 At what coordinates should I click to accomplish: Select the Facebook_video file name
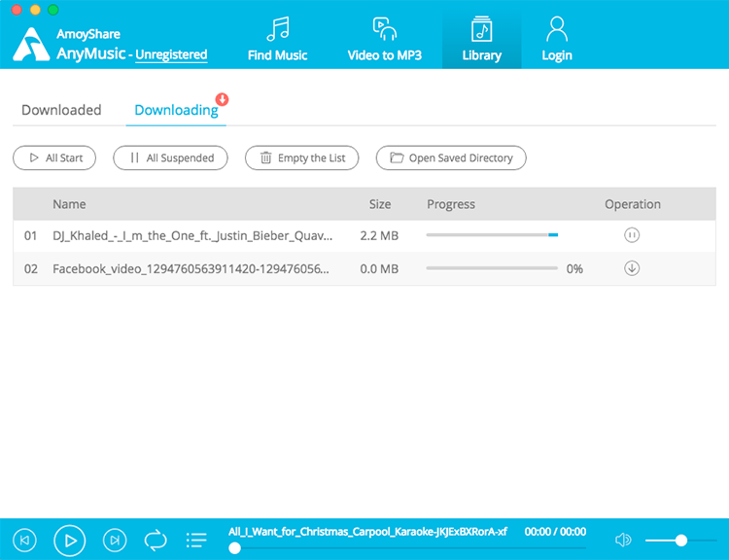click(x=191, y=269)
